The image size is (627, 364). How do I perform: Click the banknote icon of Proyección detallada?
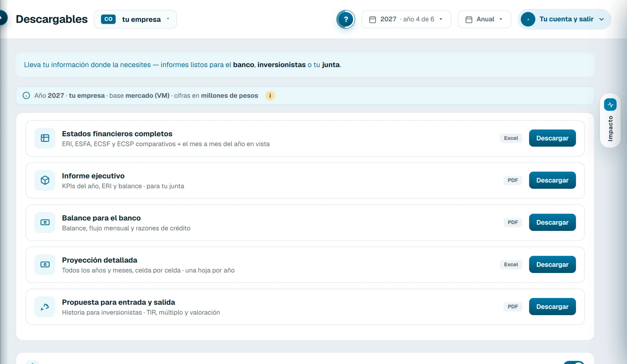pyautogui.click(x=45, y=265)
